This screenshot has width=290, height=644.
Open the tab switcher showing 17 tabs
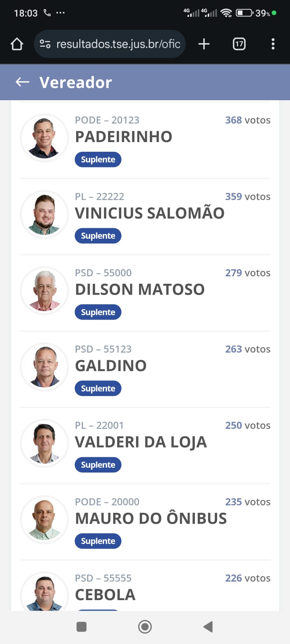239,44
